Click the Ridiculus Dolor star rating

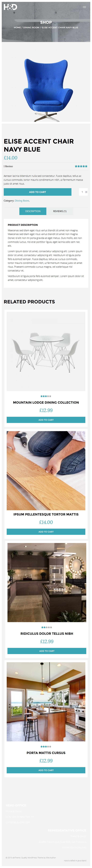47,627
